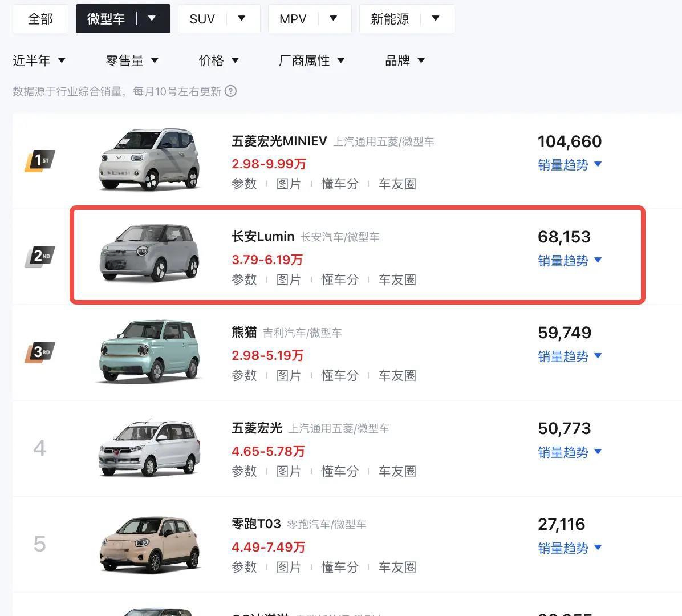Screen dimensions: 682x616
Task: Open the 熊猫 car thumbnail
Action: click(x=149, y=351)
